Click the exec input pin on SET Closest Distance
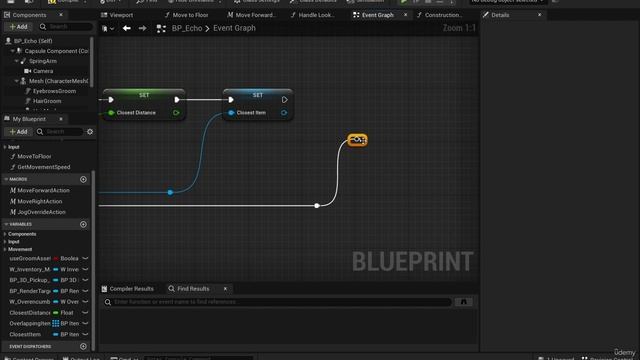 111,100
